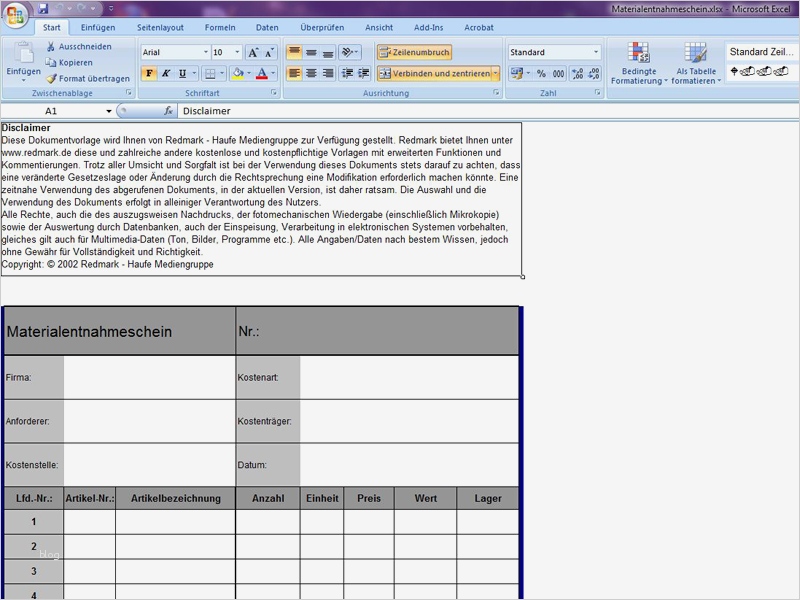This screenshot has width=800, height=600.
Task: Add a decimal place
Action: pyautogui.click(x=578, y=73)
